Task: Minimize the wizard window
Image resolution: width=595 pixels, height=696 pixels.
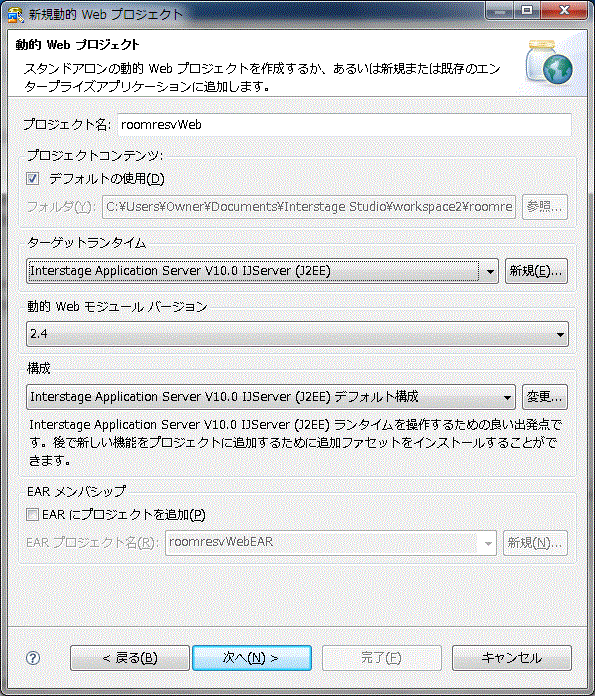Action: coord(500,10)
